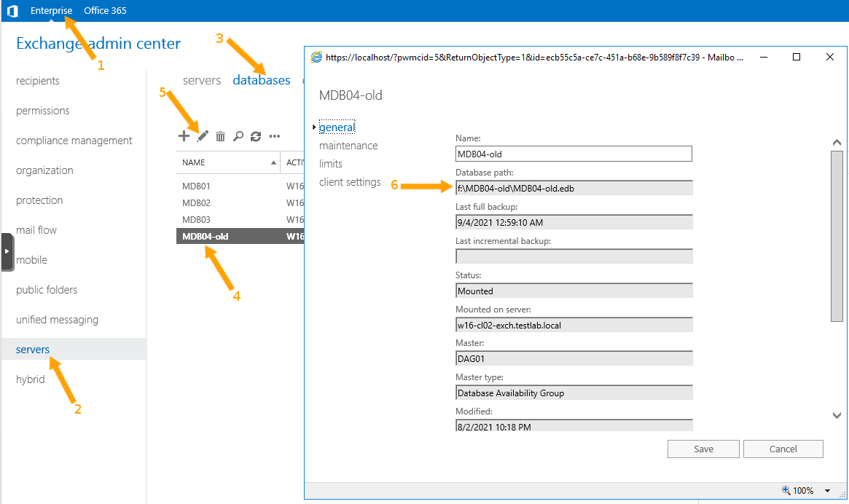The image size is (849, 504).
Task: Click the vertical scrollbar thumb in dialog
Action: (837, 237)
